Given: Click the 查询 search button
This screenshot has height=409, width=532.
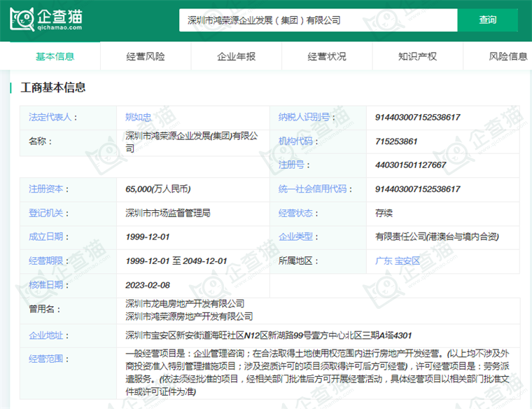Looking at the screenshot, I should click(x=488, y=20).
